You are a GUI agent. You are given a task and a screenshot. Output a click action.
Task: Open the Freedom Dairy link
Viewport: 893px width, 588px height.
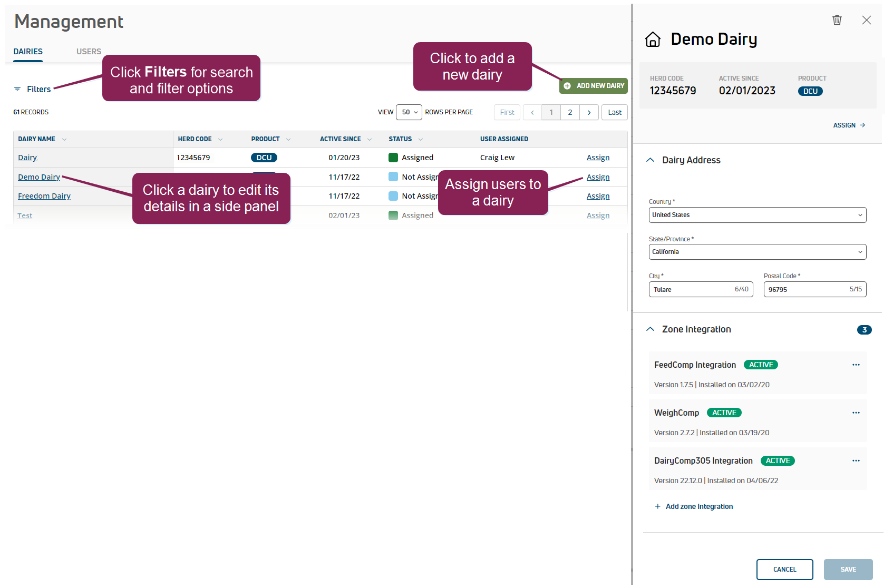tap(44, 196)
